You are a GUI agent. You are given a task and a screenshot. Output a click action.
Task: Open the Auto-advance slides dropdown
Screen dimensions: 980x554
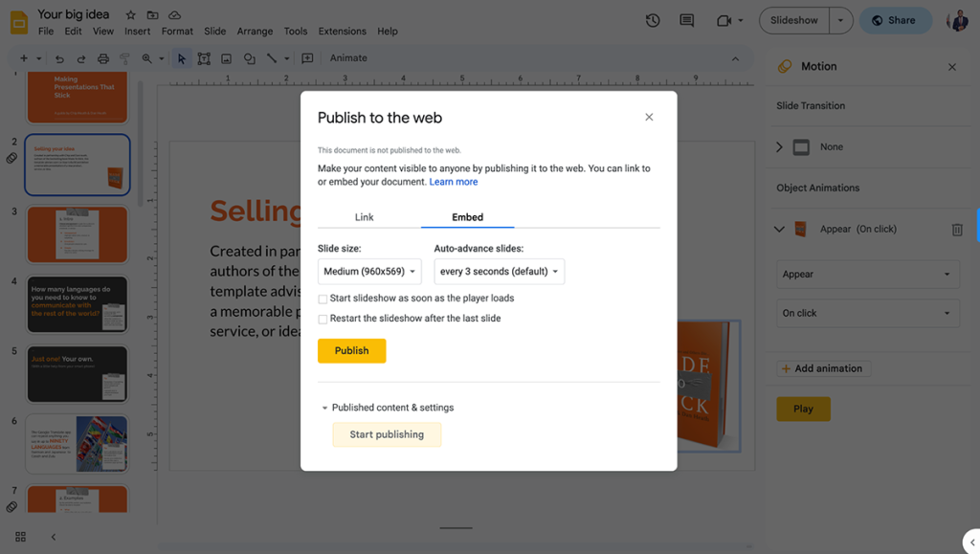500,272
